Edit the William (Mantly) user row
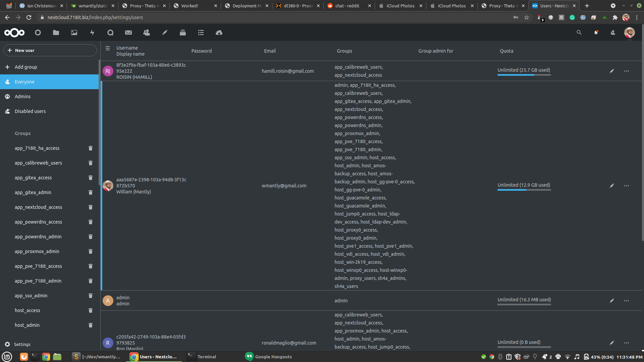Viewport: 644px width, 362px height. (612, 186)
